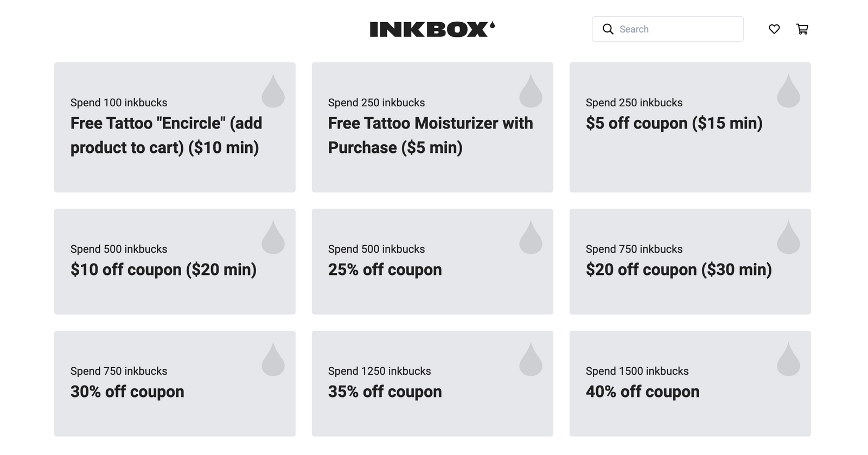The height and width of the screenshot is (455, 868).
Task: Click droplet icon on 25% off coupon card
Action: (x=531, y=238)
